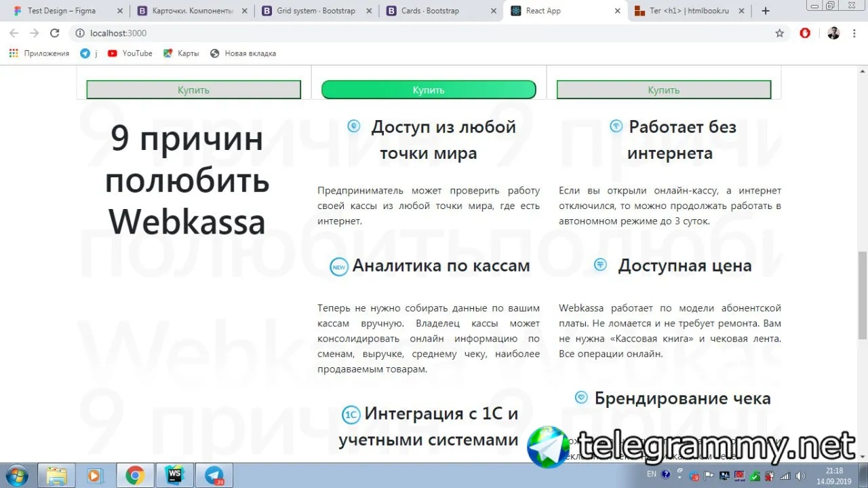The width and height of the screenshot is (868, 488).
Task: Switch to the Test Design – Figma tab
Action: (x=61, y=11)
